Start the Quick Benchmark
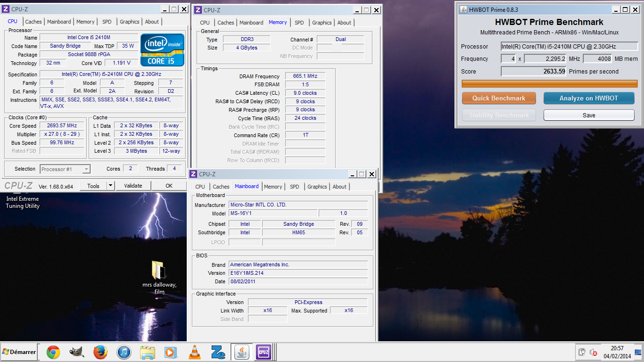The width and height of the screenshot is (644, 362). click(499, 98)
